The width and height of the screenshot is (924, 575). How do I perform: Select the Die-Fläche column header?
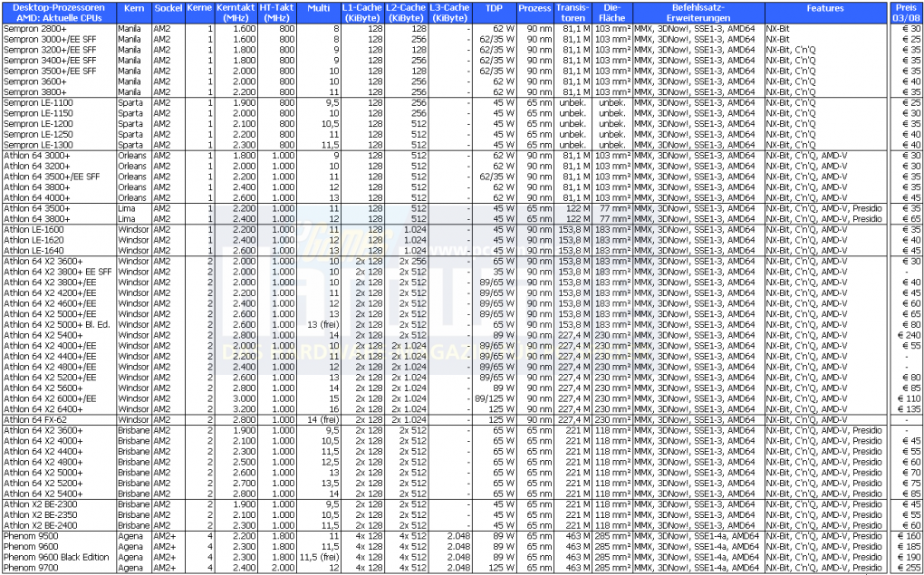[x=611, y=13]
